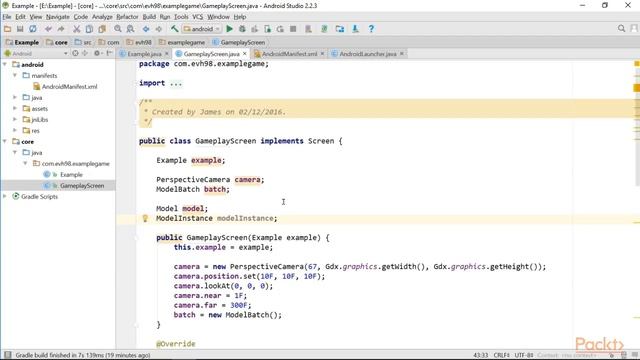Click the tool windows toggle icon in status bar
The height and width of the screenshot is (360, 640).
pos(7,355)
